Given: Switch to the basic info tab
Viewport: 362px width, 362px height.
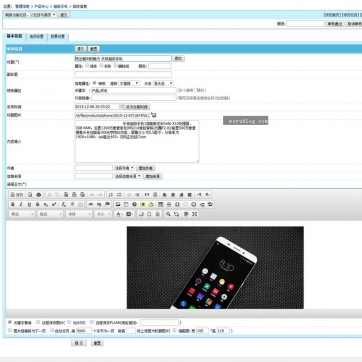Looking at the screenshot, I should click(x=14, y=36).
